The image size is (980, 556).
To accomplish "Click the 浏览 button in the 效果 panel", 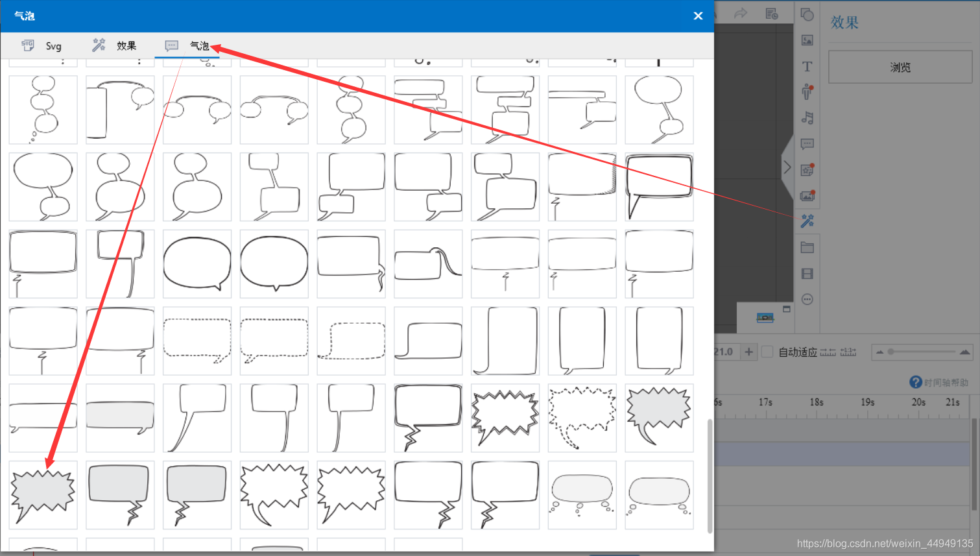I will tap(900, 67).
